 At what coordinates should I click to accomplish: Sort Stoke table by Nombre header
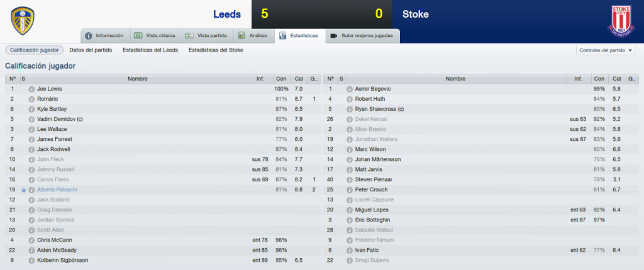(x=455, y=79)
